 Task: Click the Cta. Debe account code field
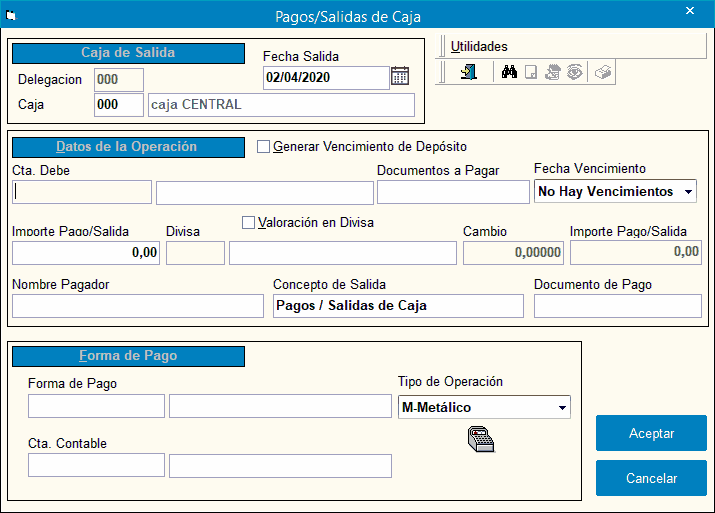[82, 192]
